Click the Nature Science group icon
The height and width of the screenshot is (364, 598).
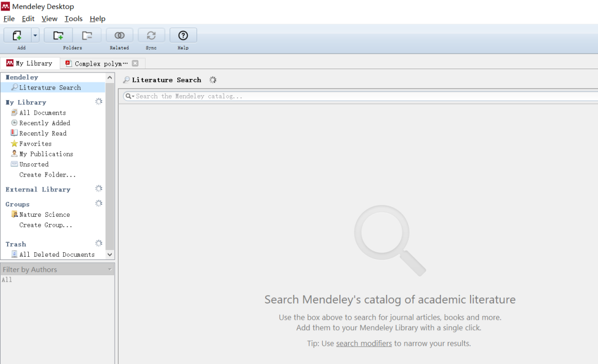tap(14, 214)
